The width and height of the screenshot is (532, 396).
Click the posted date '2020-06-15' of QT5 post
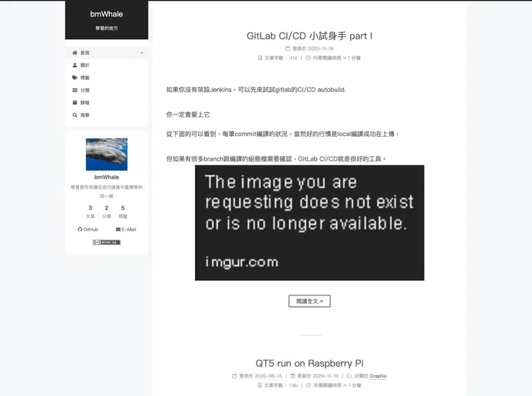click(268, 376)
